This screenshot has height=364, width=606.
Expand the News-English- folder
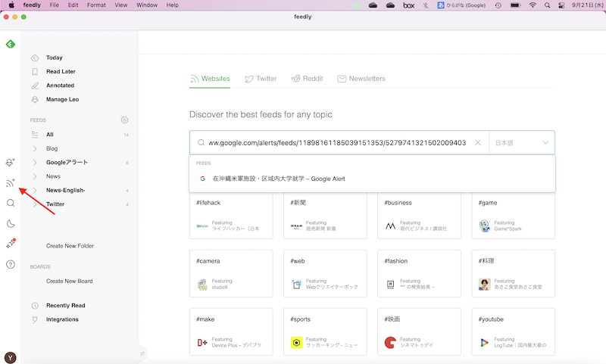[35, 190]
